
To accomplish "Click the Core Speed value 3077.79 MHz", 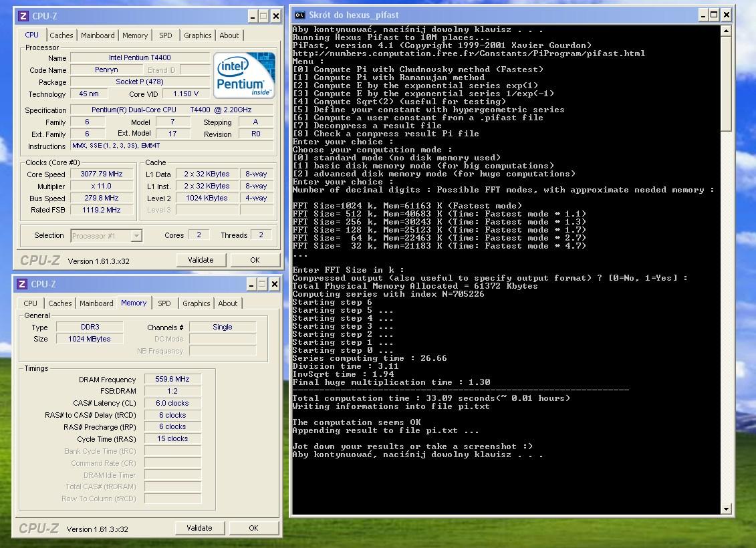I will (102, 174).
